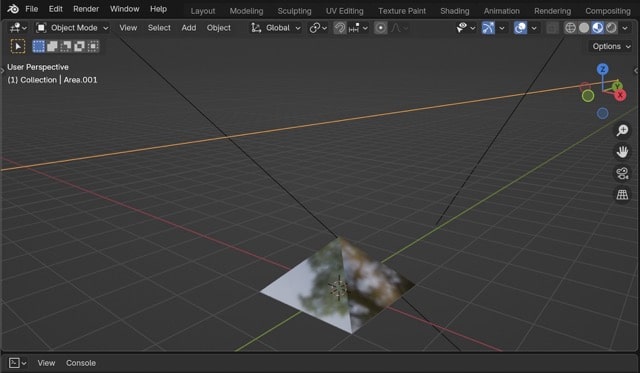Open the Help menu
640x373 pixels.
(158, 9)
